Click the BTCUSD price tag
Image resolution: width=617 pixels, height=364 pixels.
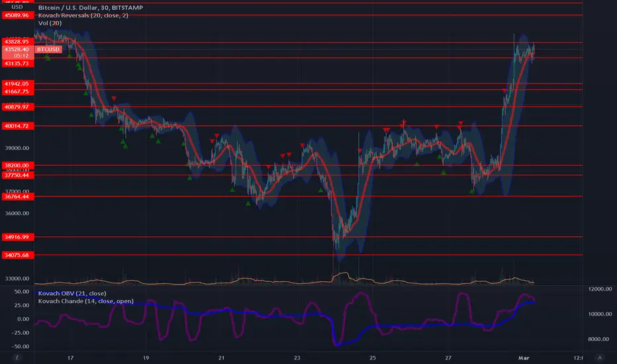(48, 49)
